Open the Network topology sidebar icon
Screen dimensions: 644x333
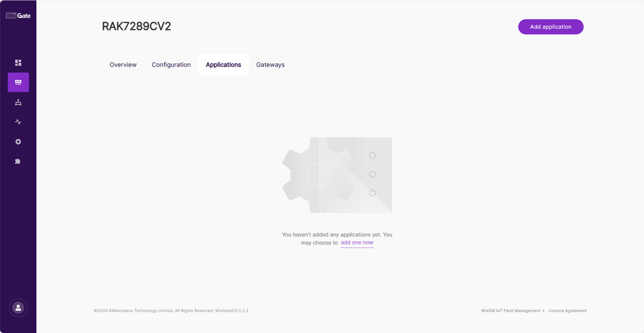pyautogui.click(x=18, y=103)
